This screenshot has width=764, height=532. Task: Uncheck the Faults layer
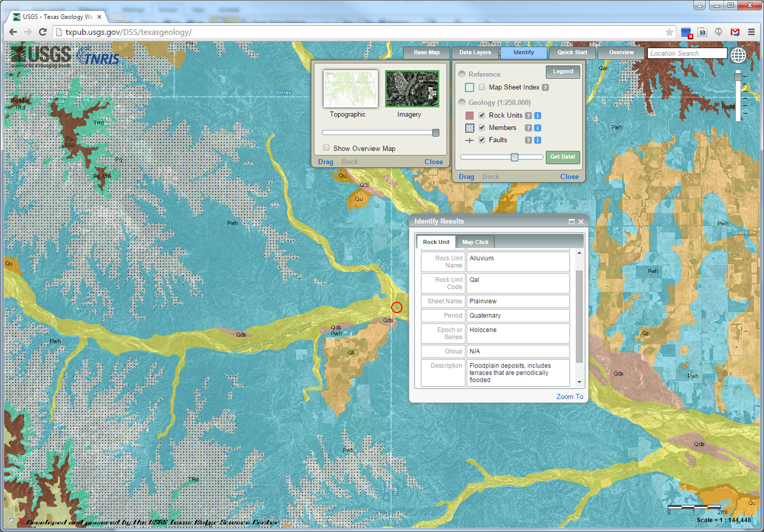pos(482,140)
